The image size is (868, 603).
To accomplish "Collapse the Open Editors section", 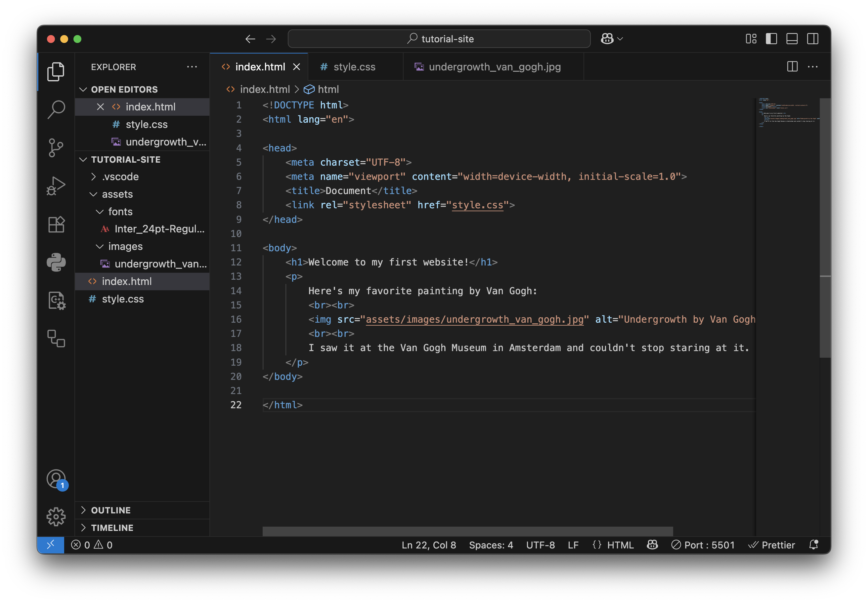I will click(143, 90).
